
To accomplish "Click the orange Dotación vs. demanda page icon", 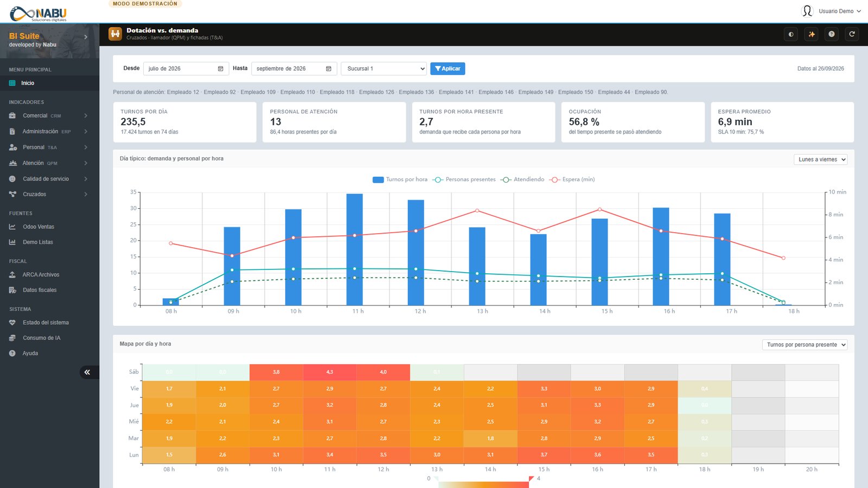I will pos(115,34).
